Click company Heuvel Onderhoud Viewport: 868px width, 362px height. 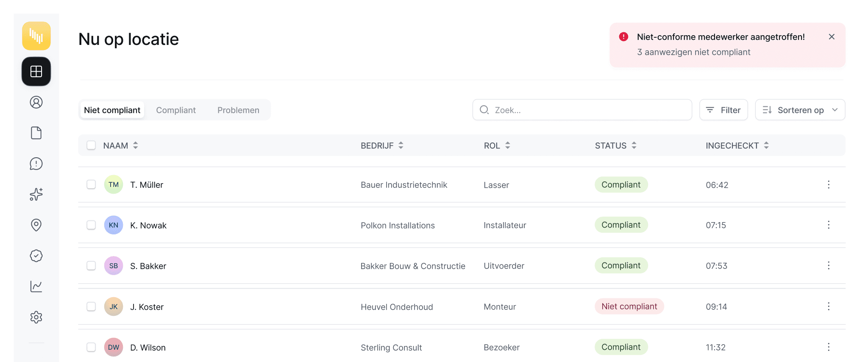point(397,307)
